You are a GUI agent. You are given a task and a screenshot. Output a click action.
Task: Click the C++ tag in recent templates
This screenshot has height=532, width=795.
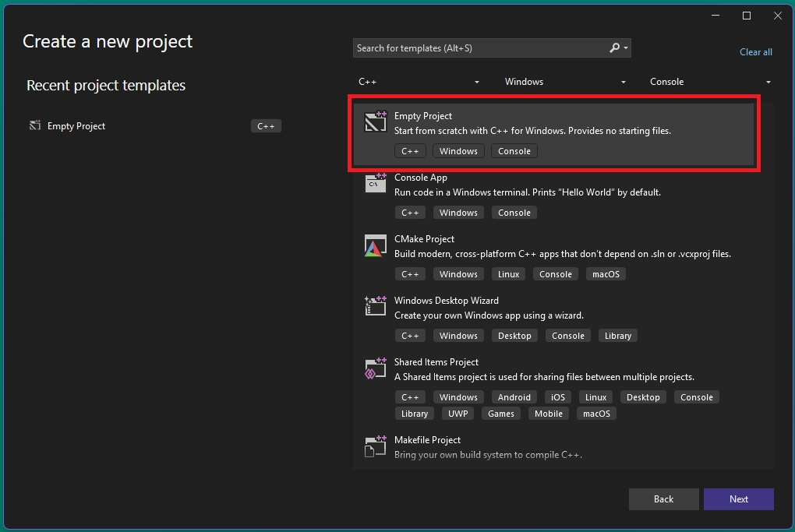tap(266, 125)
